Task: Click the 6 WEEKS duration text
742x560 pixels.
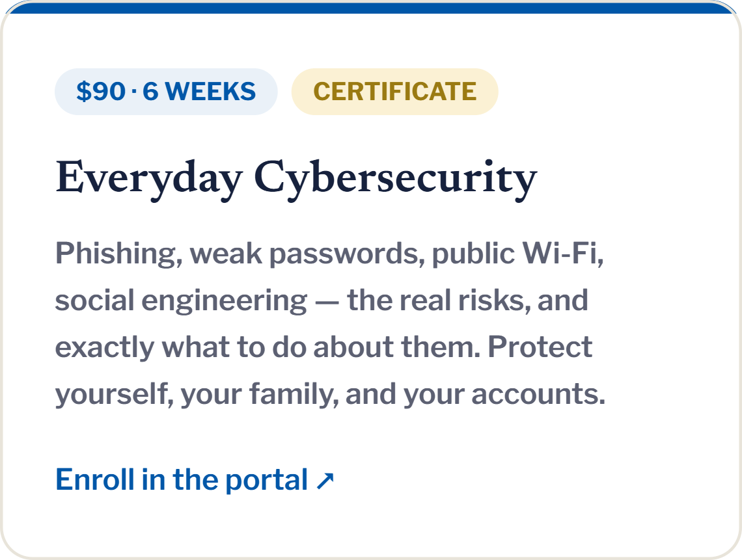Action: pyautogui.click(x=199, y=92)
